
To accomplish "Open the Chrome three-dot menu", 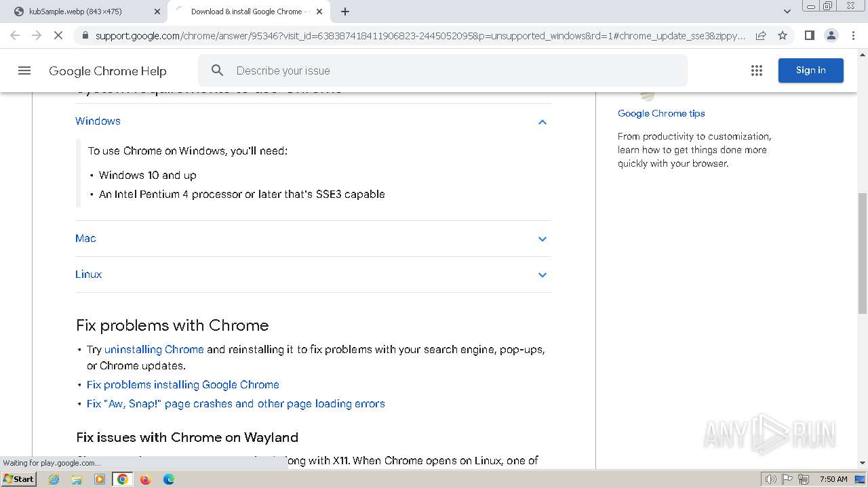I will 854,35.
